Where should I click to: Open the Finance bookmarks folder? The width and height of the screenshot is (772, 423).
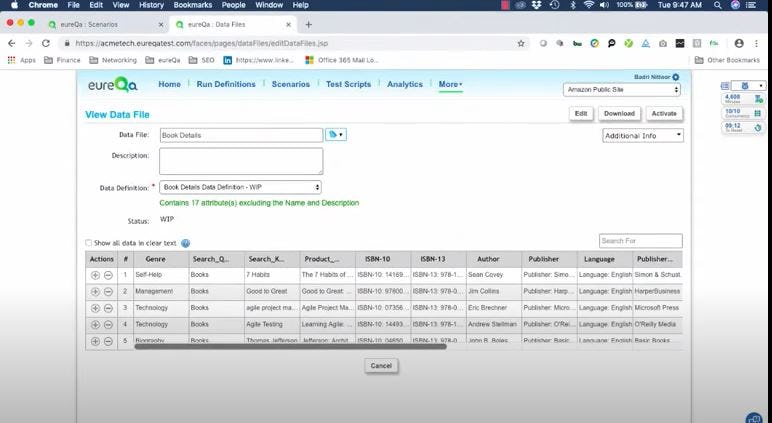tap(62, 60)
